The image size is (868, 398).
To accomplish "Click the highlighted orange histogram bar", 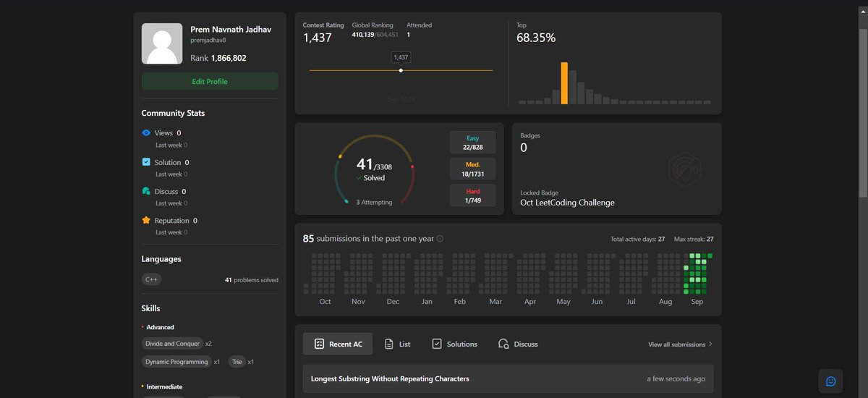I will point(564,83).
